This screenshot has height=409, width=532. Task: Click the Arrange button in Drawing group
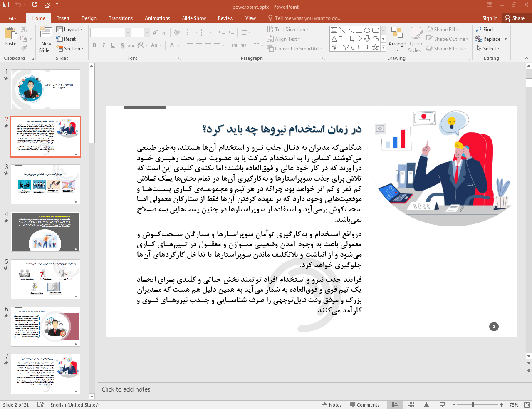(x=397, y=38)
